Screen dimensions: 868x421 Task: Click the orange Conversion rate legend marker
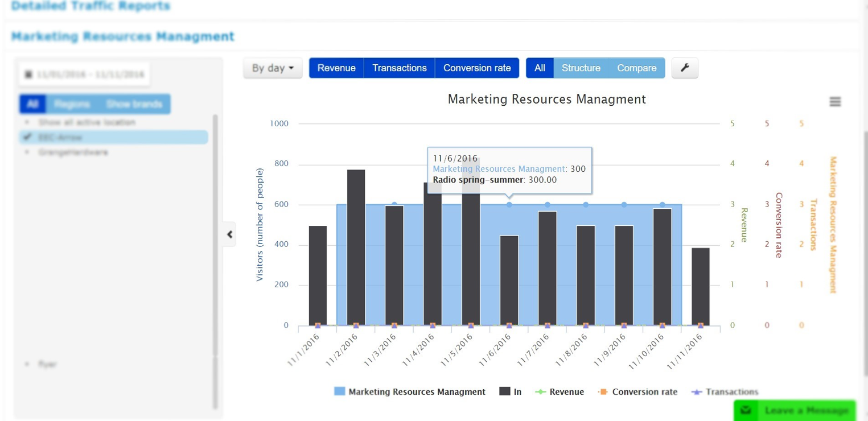point(603,391)
